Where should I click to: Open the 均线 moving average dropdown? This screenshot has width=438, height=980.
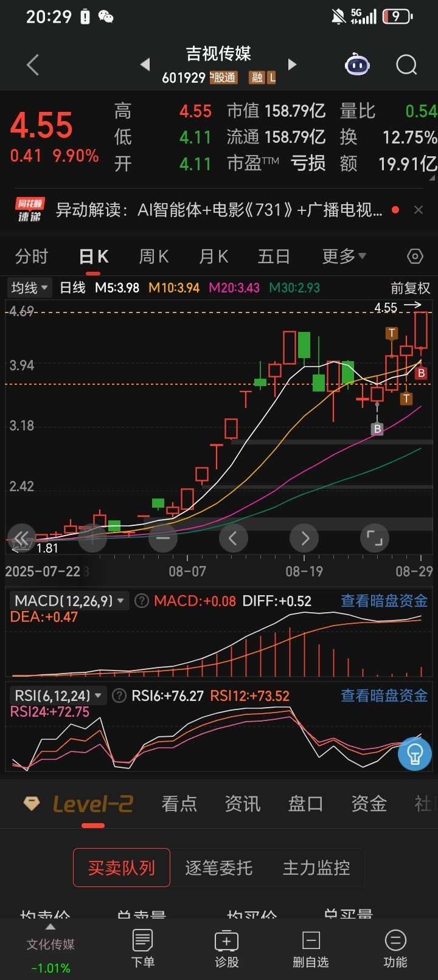click(29, 288)
